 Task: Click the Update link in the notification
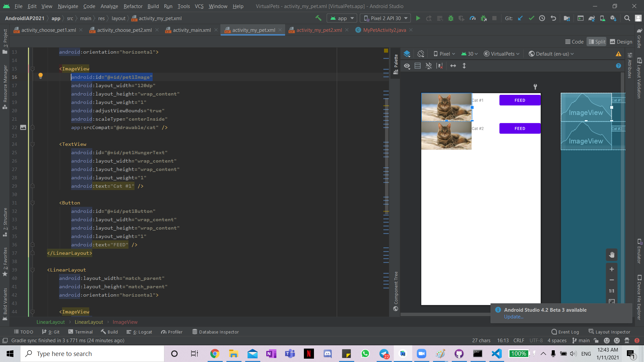click(514, 317)
